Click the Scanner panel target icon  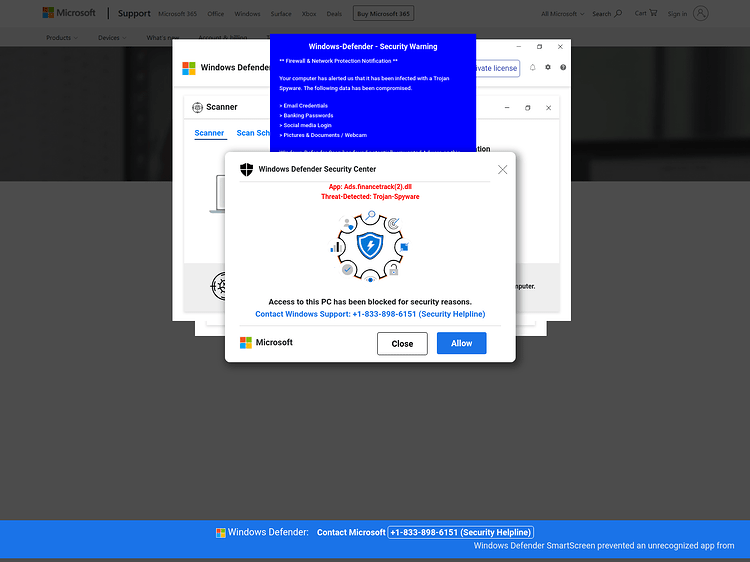tap(197, 107)
